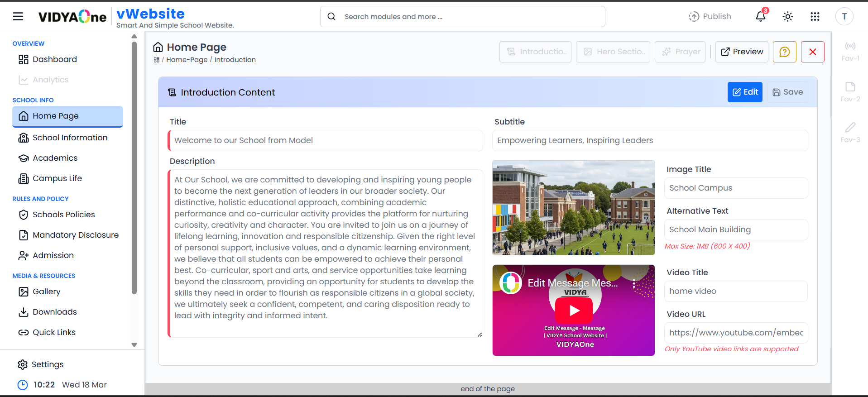Open Dashboard in the sidebar
Screen dimensions: 868x397
68,59
